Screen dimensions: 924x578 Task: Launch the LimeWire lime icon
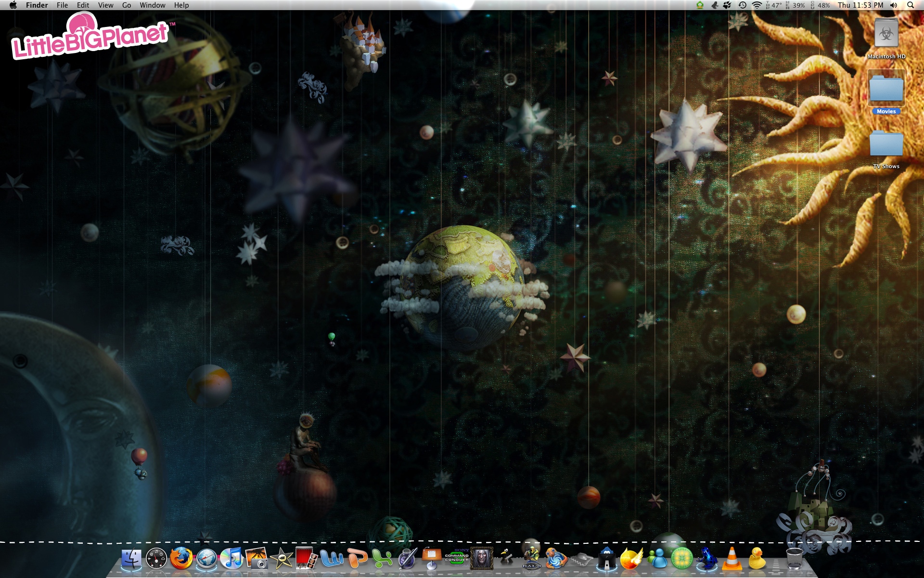click(681, 559)
